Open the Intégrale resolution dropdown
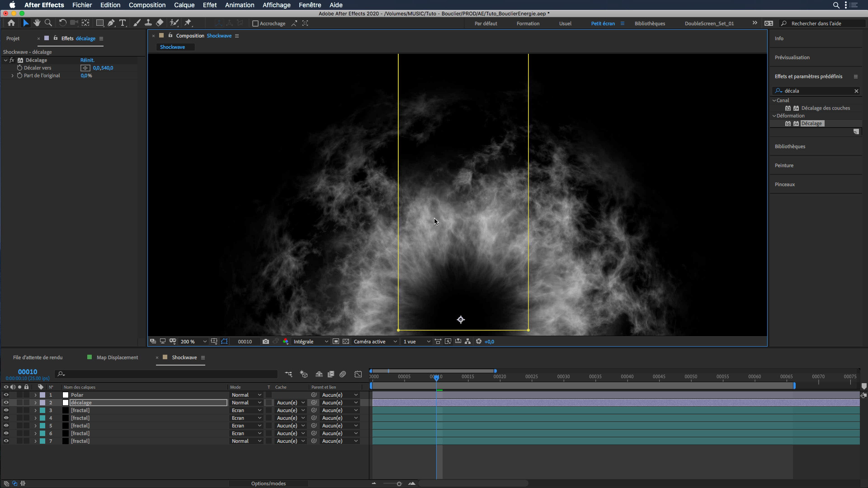This screenshot has width=868, height=488. (311, 342)
